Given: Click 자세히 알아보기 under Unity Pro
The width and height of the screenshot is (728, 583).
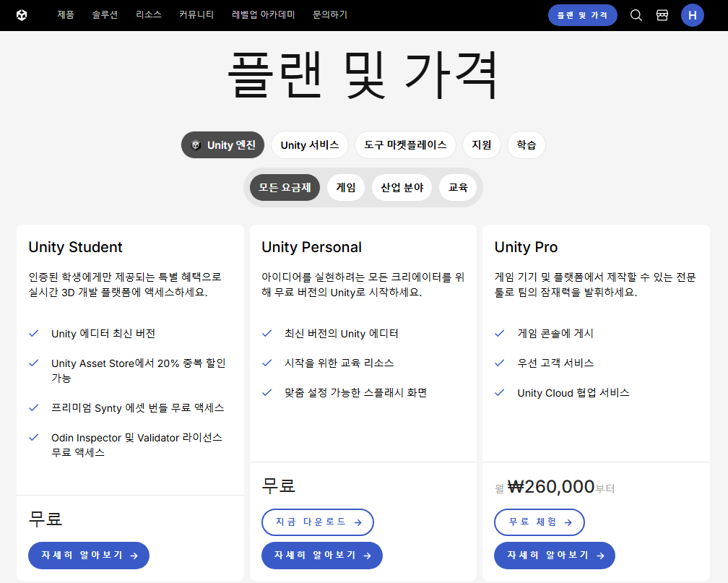Looking at the screenshot, I should 555,555.
